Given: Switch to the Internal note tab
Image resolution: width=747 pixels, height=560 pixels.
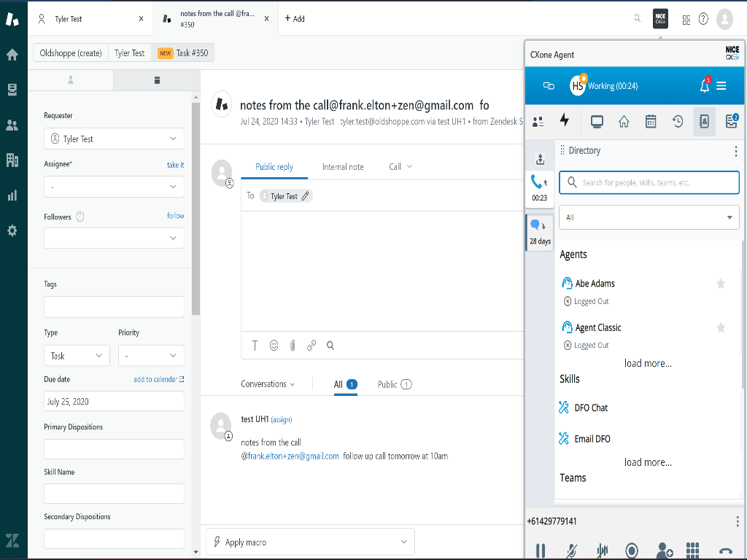Looking at the screenshot, I should [343, 167].
